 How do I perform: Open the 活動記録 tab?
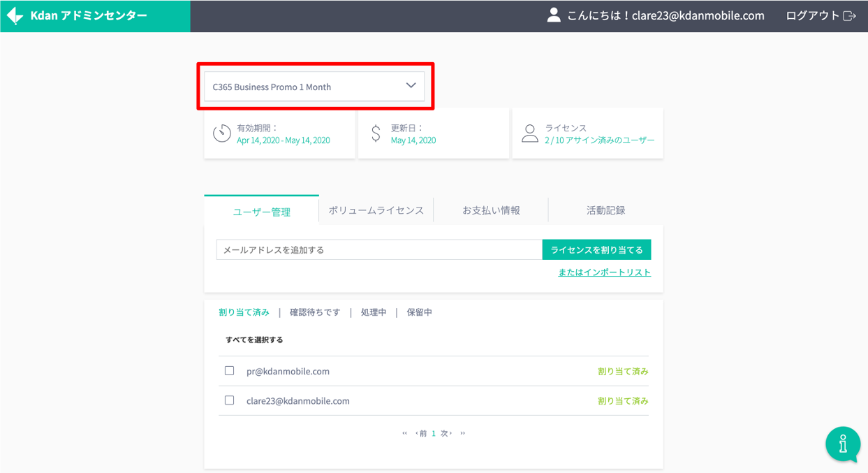605,210
